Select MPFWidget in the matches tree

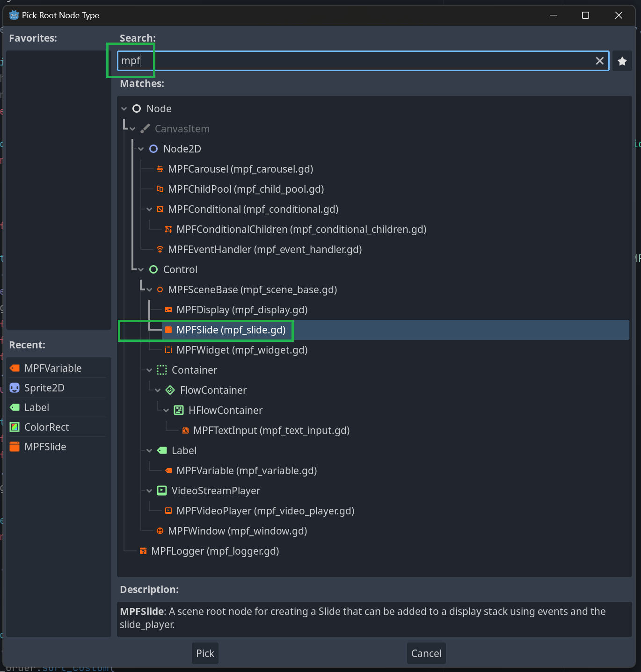[242, 350]
